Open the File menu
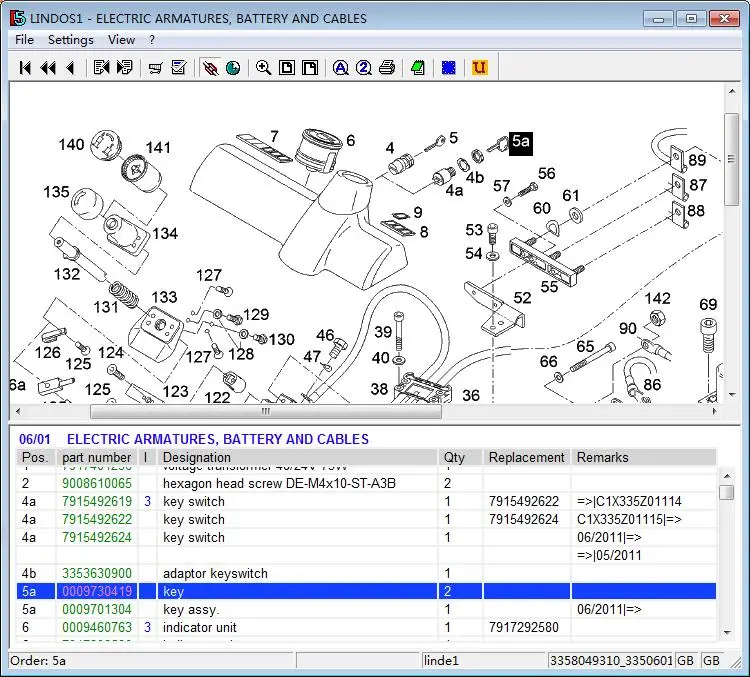The width and height of the screenshot is (750, 677). coord(24,40)
